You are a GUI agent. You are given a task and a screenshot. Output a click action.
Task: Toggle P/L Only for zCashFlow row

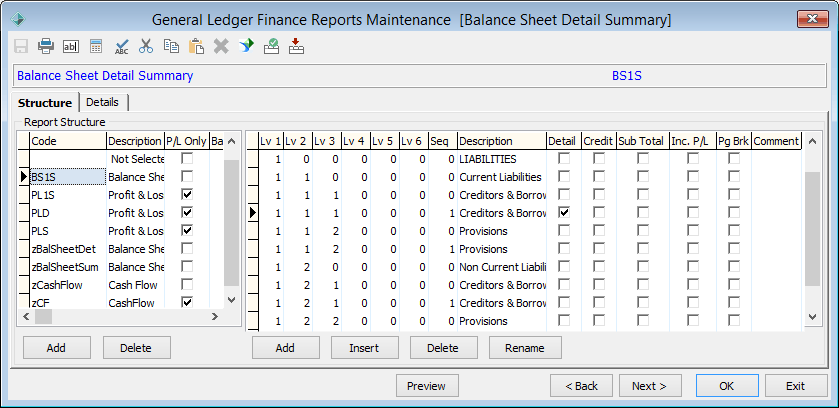187,284
